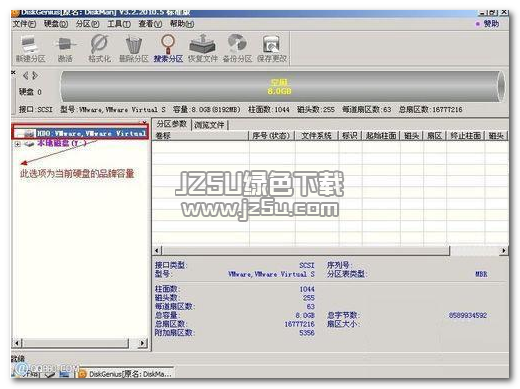Click the 文件系统 column header
Viewport: 520px width, 389px height.
click(x=316, y=136)
